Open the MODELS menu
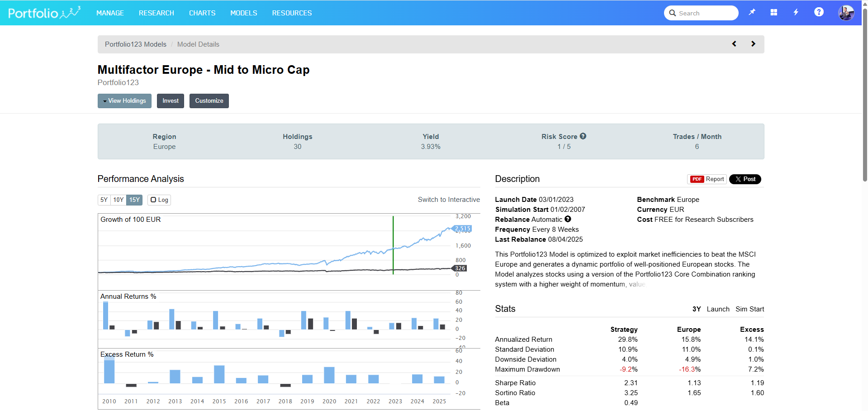Image resolution: width=868 pixels, height=411 pixels. [244, 13]
